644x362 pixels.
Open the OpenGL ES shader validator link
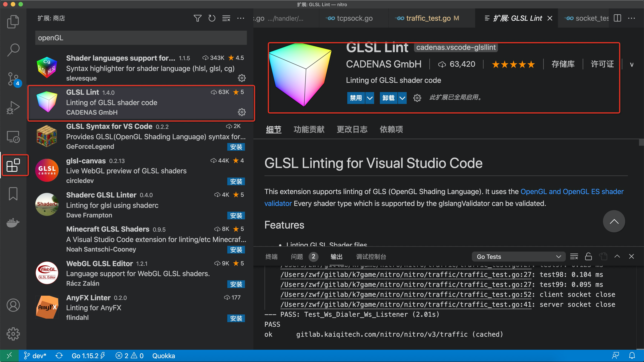pos(572,192)
